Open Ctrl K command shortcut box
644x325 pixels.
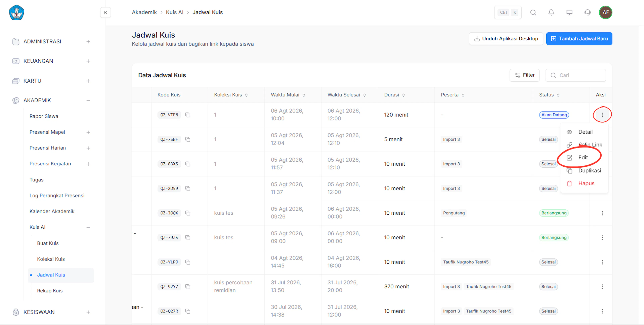[508, 13]
